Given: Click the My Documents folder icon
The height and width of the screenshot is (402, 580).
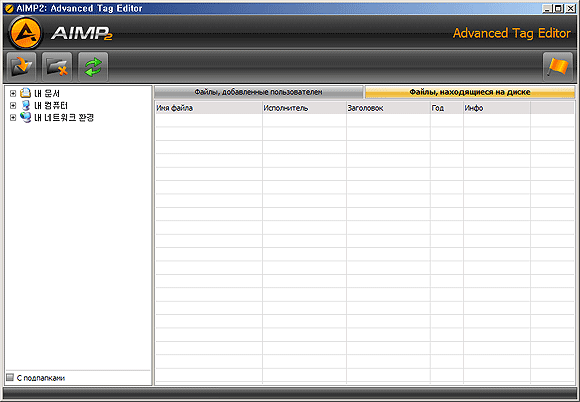Looking at the screenshot, I should (x=26, y=93).
